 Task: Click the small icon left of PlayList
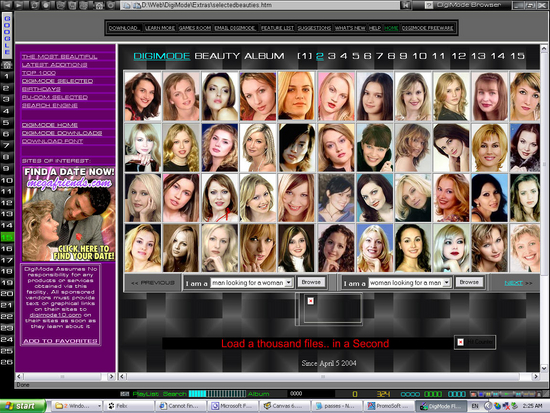coord(125,394)
